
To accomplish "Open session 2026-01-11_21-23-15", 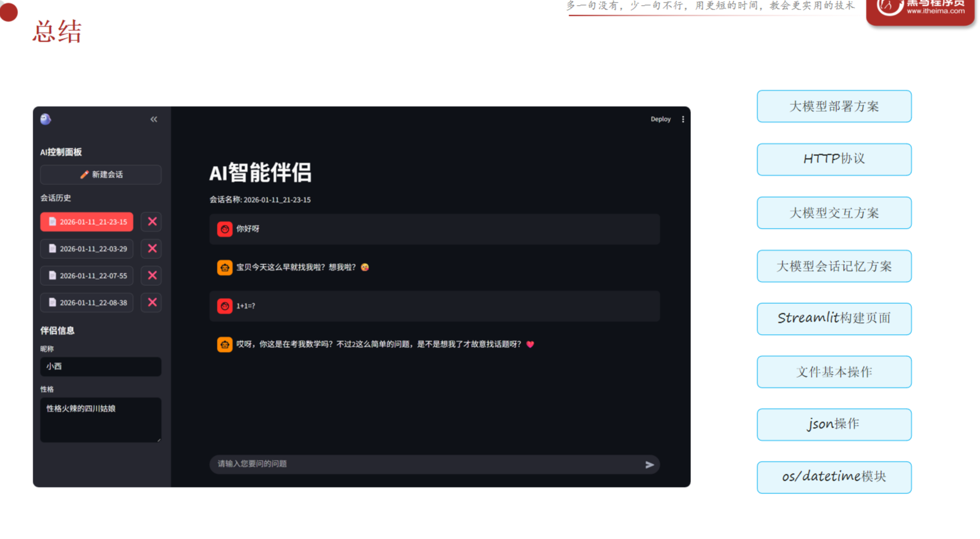I will pyautogui.click(x=87, y=222).
